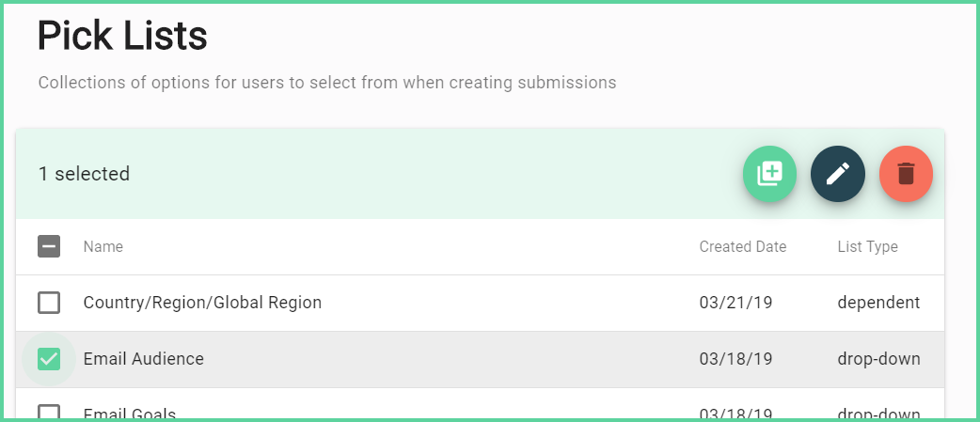
Task: Check the Country/Region/Global Region row checkbox
Action: (49, 303)
